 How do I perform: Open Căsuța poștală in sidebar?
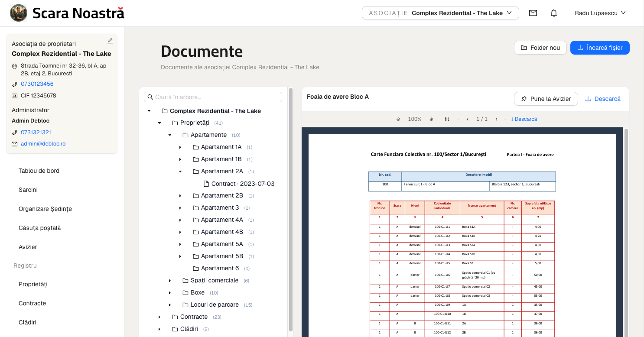pos(40,228)
